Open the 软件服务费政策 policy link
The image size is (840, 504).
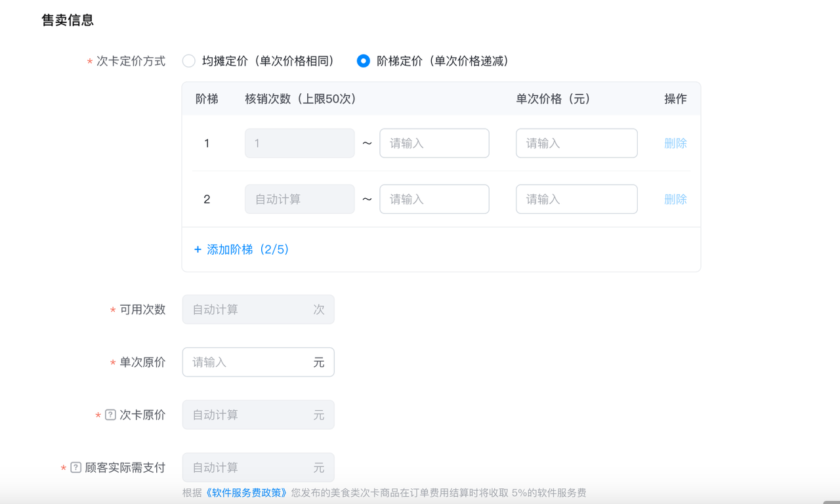(247, 493)
